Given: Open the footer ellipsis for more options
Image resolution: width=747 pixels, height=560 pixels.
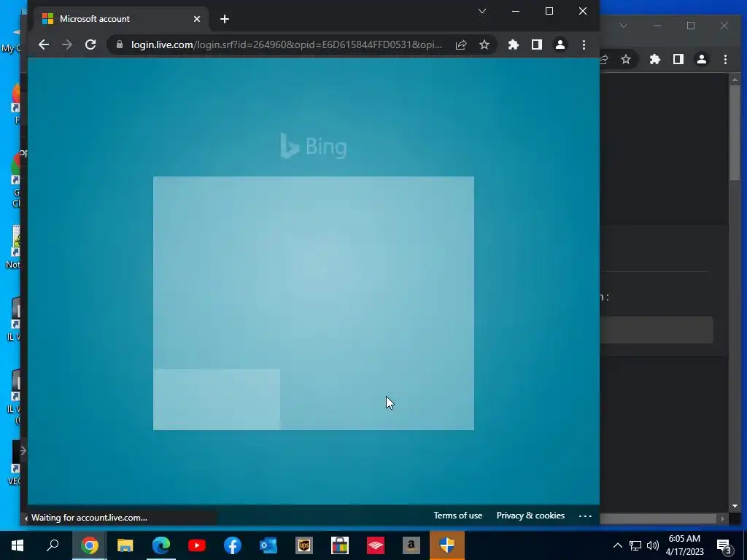Looking at the screenshot, I should (x=585, y=516).
